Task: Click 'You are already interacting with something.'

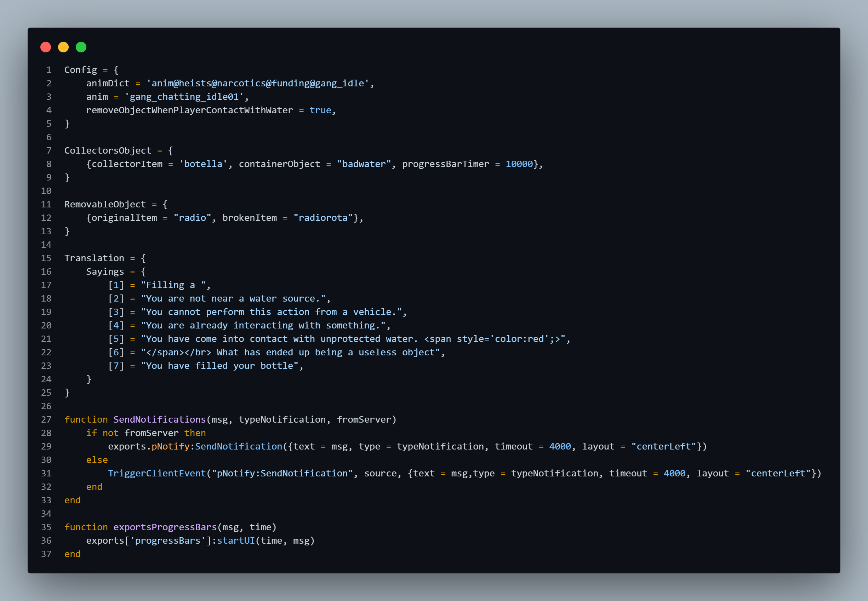Action: pyautogui.click(x=263, y=326)
